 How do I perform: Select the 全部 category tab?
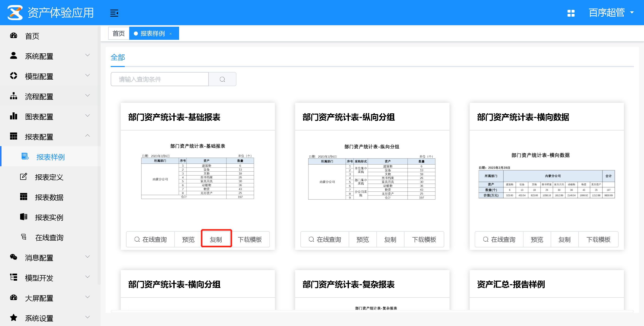point(118,58)
